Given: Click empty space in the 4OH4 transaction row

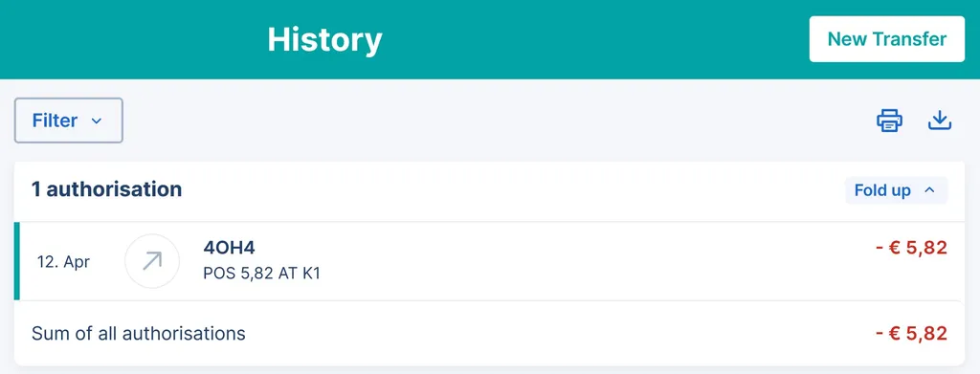Looking at the screenshot, I should [x=563, y=261].
